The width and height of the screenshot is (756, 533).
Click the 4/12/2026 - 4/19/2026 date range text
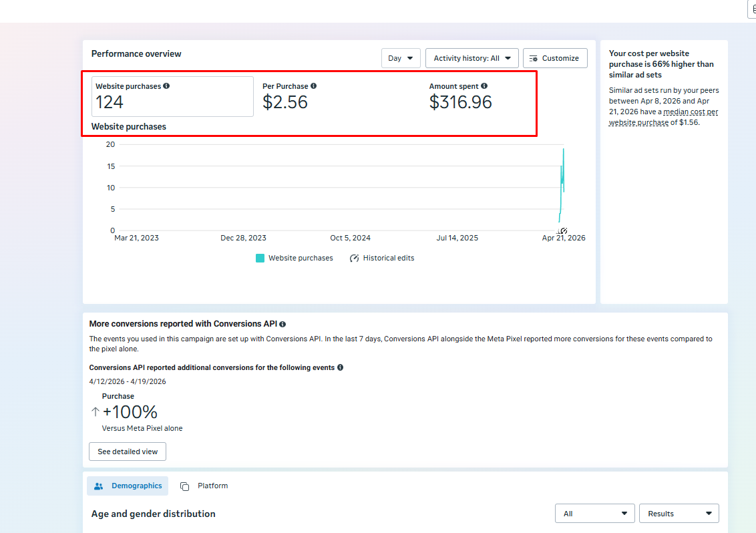[128, 381]
